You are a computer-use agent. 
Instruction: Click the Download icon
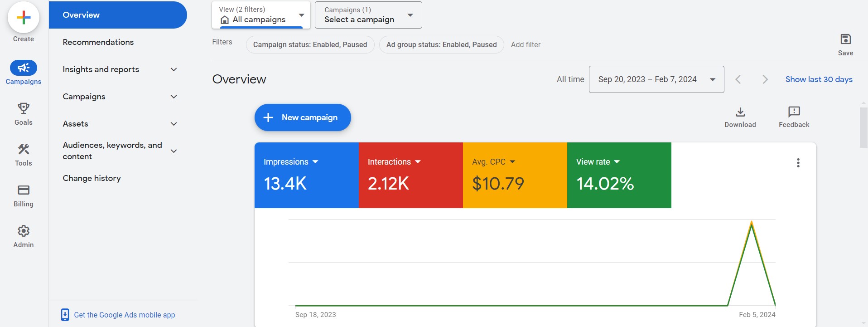click(740, 112)
